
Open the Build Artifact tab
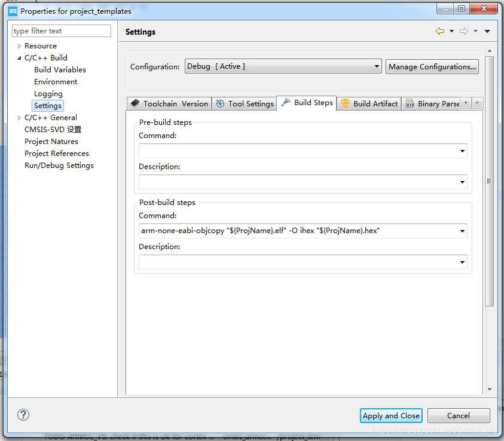(x=369, y=104)
